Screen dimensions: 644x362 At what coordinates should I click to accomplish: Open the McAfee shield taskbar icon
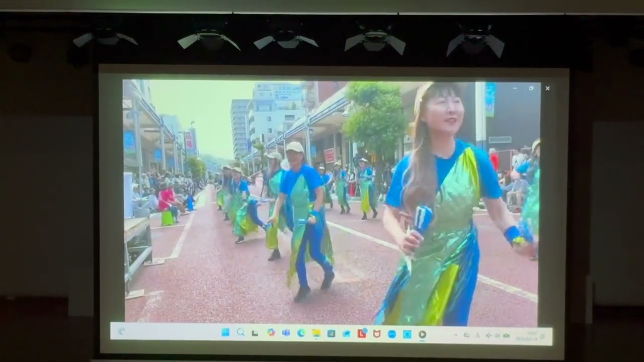[x=377, y=333]
